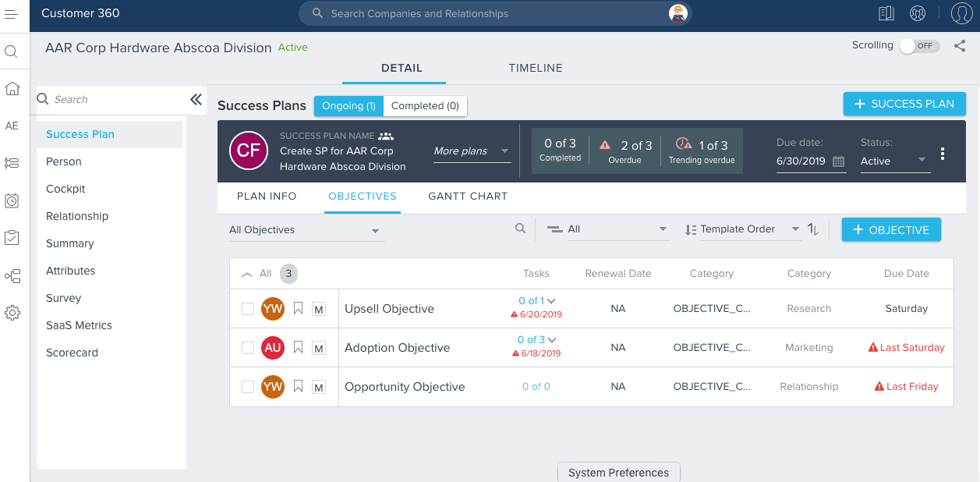Open the due date calendar picker
The image size is (980, 482).
[x=839, y=161]
